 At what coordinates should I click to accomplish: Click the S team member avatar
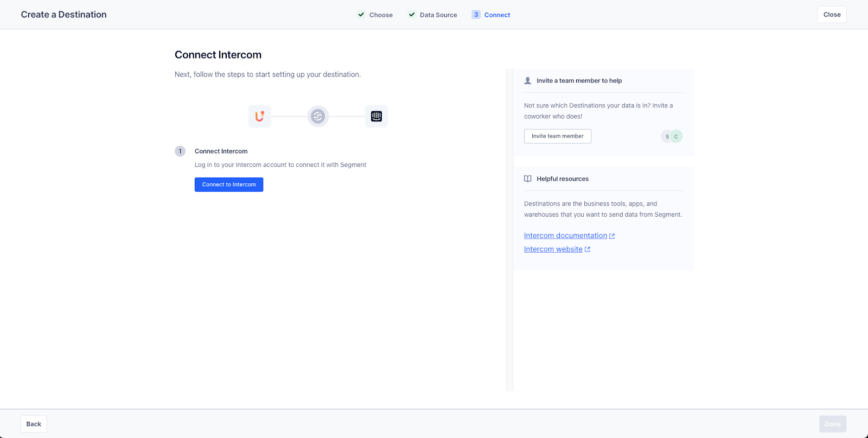667,137
